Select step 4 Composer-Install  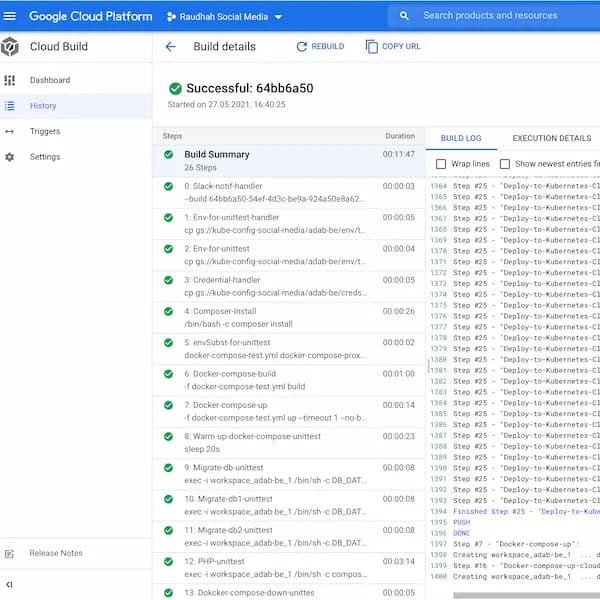pyautogui.click(x=289, y=318)
